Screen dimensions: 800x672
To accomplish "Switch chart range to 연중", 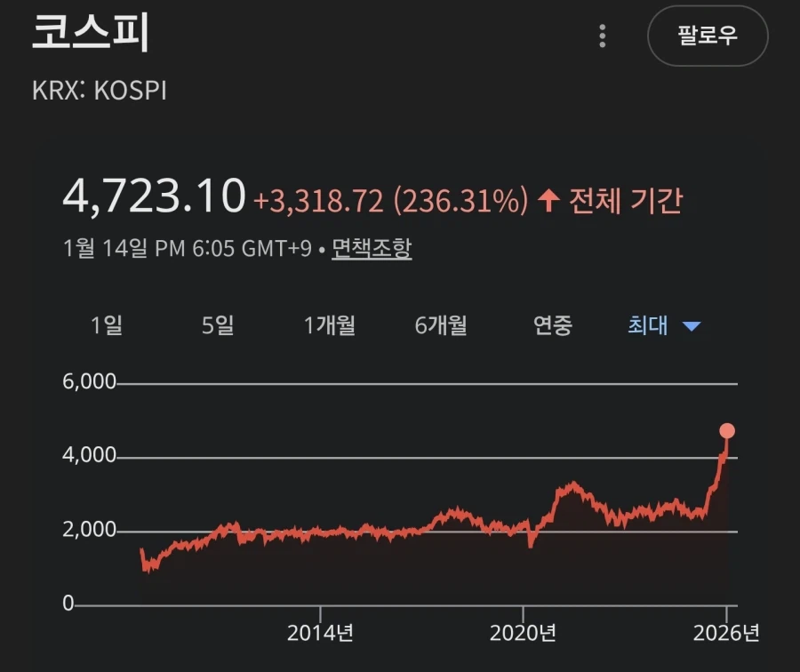I will point(551,326).
